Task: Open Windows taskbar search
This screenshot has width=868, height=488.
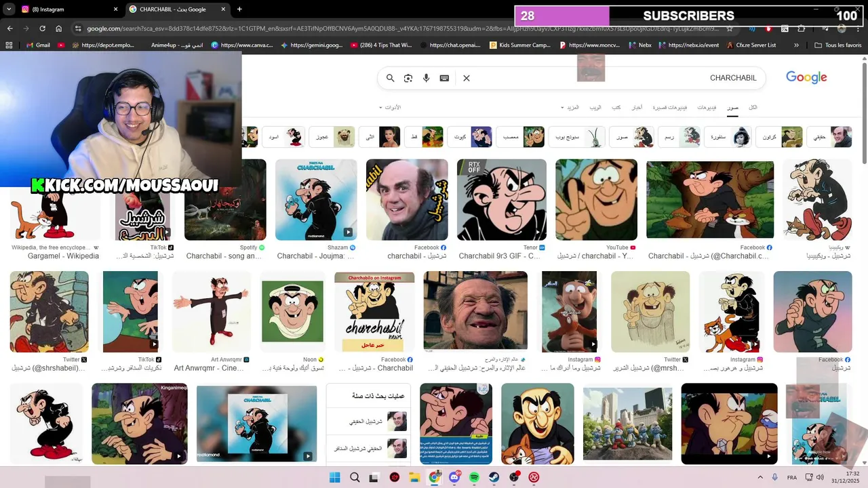Action: pyautogui.click(x=355, y=477)
